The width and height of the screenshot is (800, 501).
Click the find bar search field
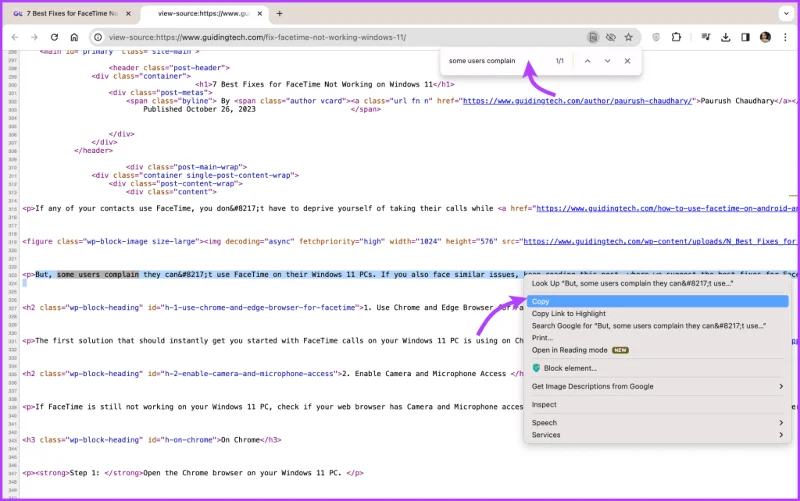495,61
